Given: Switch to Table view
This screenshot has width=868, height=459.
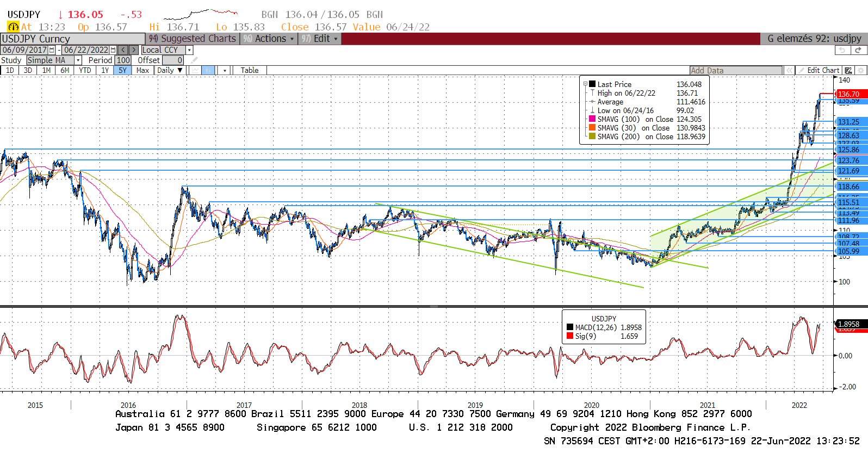Looking at the screenshot, I should pos(250,70).
